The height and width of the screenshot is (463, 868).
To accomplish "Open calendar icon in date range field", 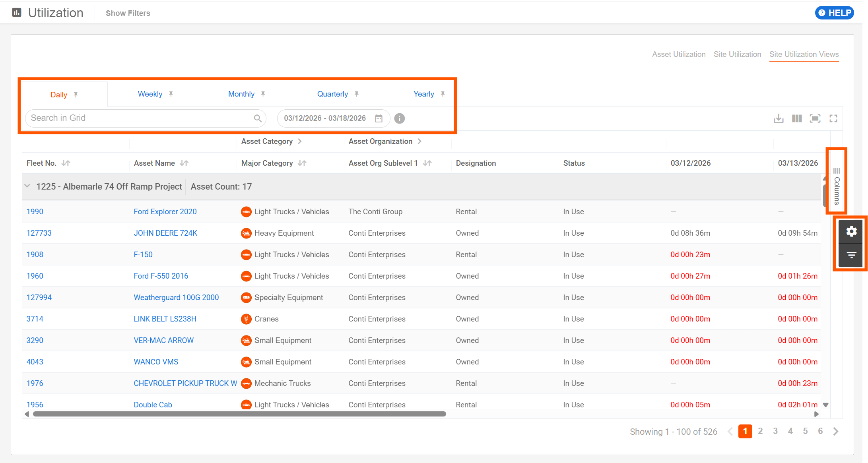I will 379,118.
